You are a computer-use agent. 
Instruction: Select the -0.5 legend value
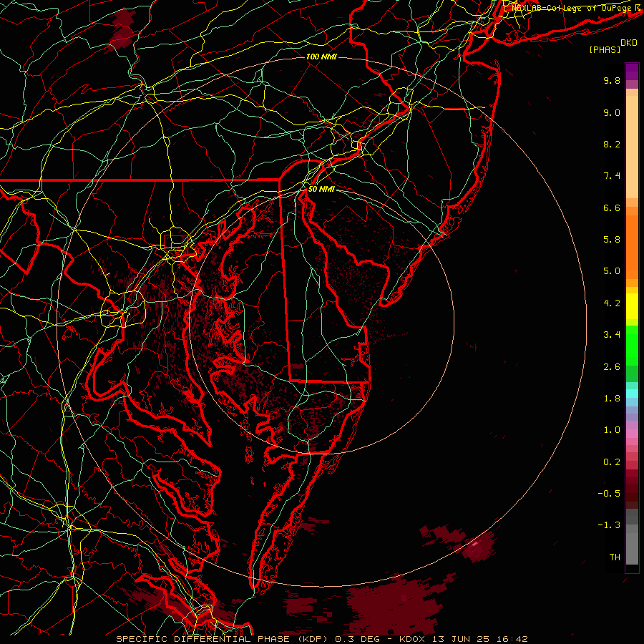coord(609,494)
